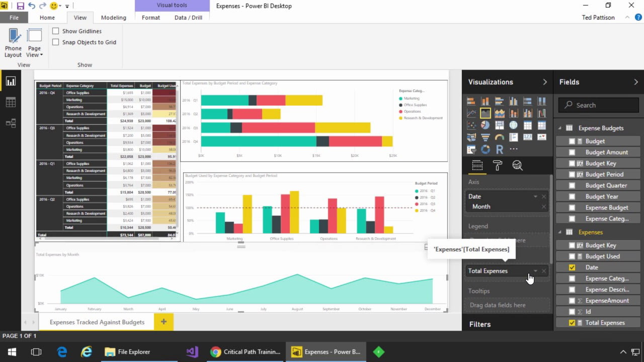Switch to Data view in left sidebar
This screenshot has width=644, height=362.
(x=11, y=102)
